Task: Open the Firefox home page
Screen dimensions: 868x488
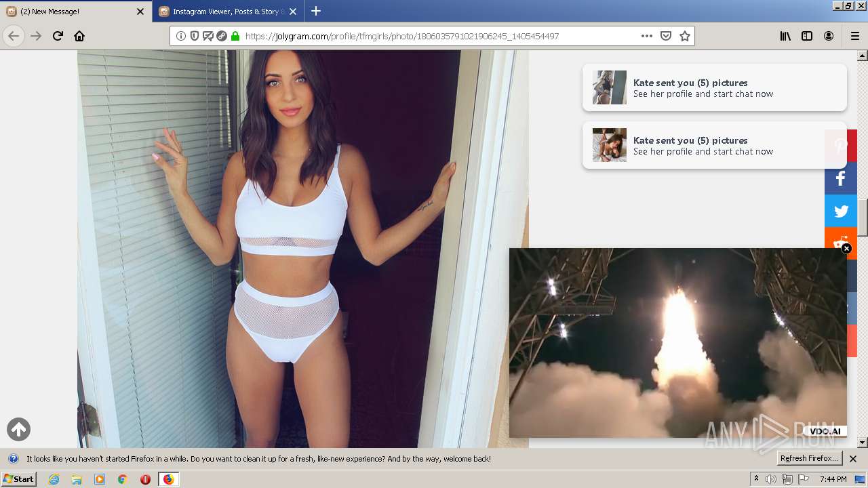Action: point(79,36)
